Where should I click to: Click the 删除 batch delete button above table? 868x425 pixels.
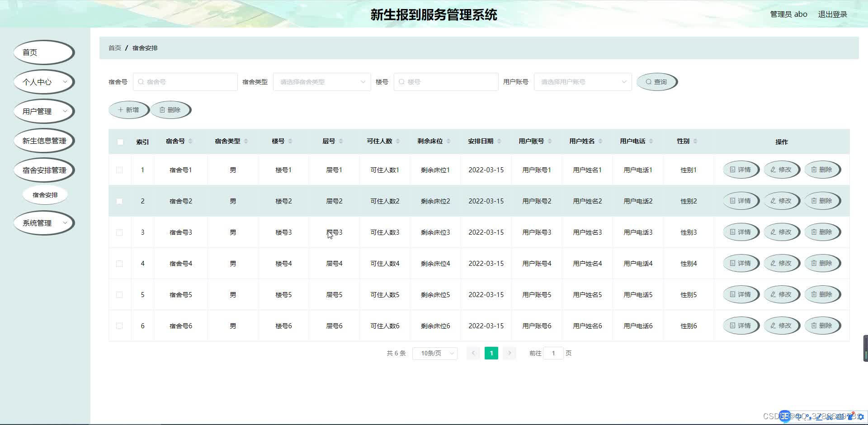pyautogui.click(x=170, y=110)
